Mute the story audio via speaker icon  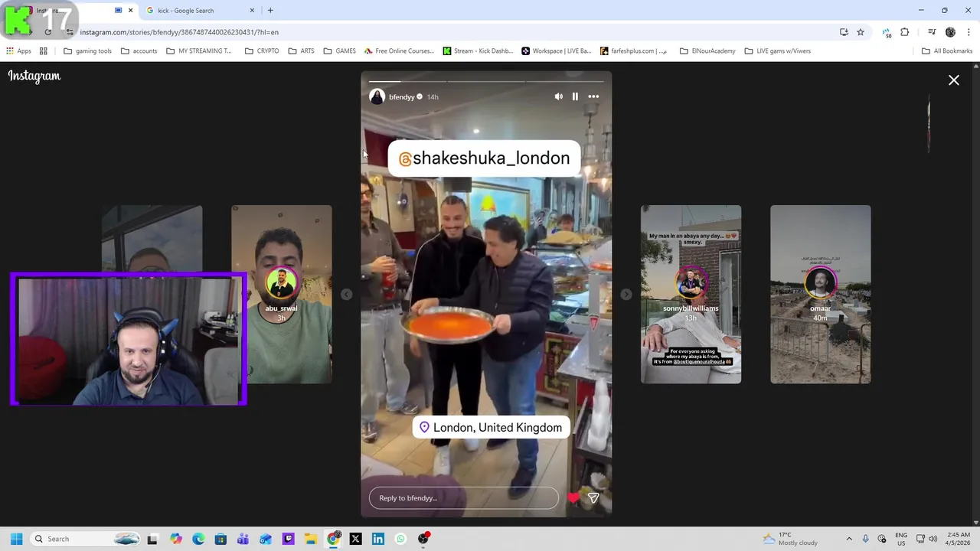[x=558, y=96]
